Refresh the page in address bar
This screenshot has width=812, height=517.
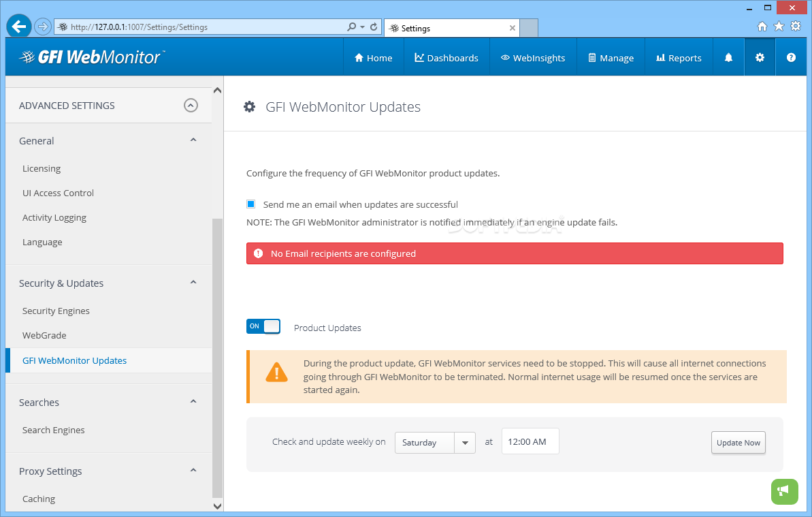[374, 27]
